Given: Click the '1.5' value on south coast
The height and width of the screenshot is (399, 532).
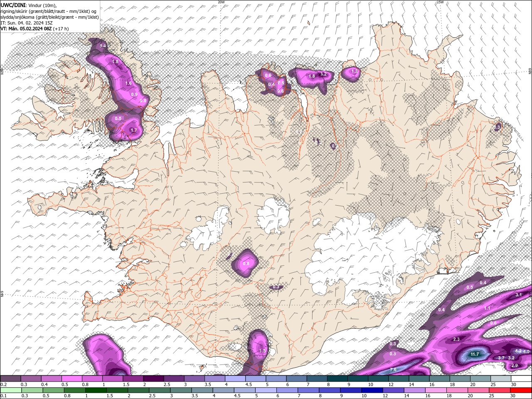Looking at the screenshot, I should click(262, 351).
